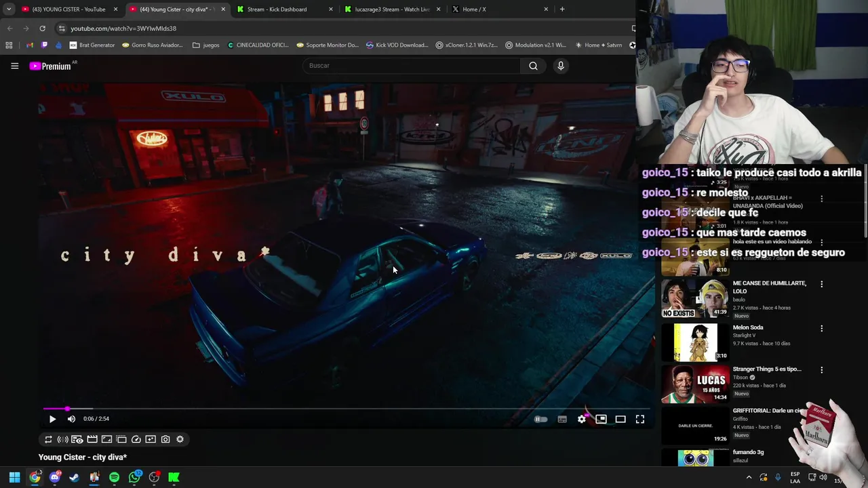Open player settings gear
Screen dimensions: 868x488
[x=582, y=419]
